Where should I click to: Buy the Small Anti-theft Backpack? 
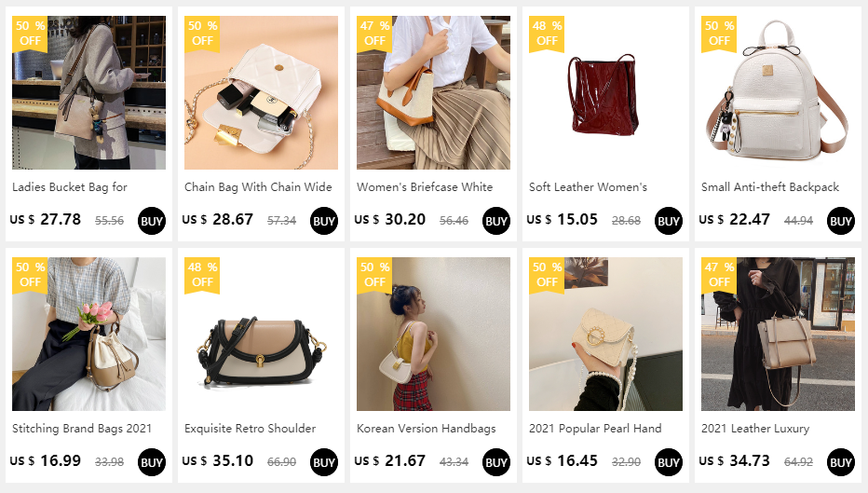click(x=840, y=221)
